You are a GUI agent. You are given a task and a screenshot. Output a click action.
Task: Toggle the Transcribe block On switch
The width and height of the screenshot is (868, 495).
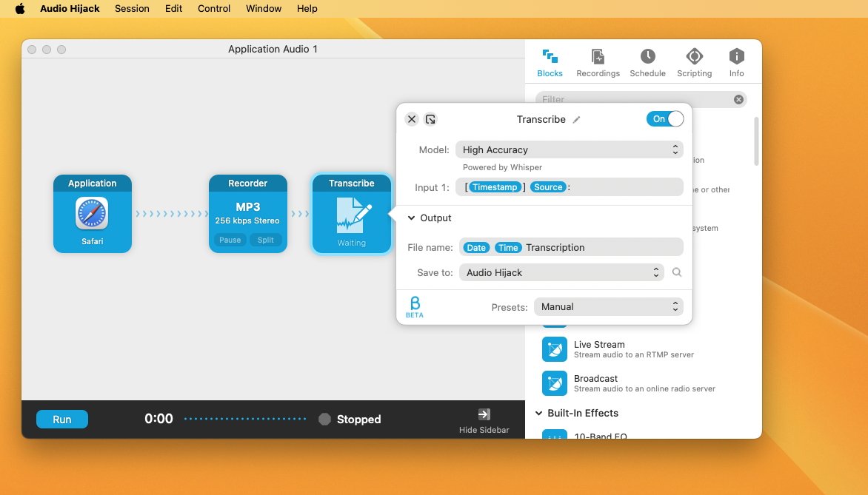click(664, 119)
